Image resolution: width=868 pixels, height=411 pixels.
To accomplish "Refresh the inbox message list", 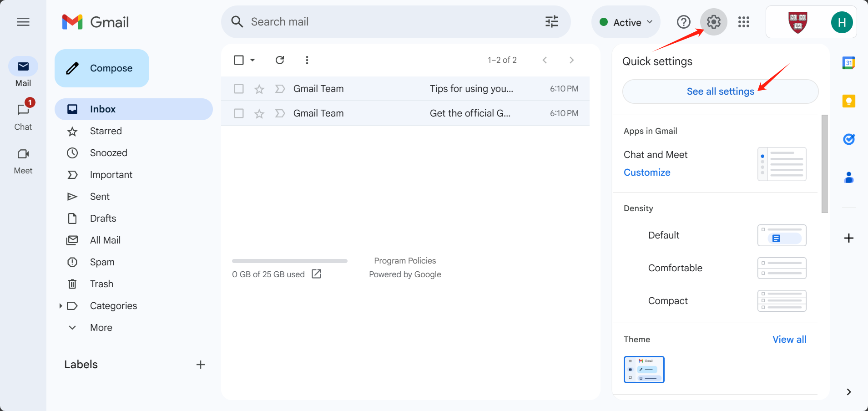I will click(x=280, y=60).
